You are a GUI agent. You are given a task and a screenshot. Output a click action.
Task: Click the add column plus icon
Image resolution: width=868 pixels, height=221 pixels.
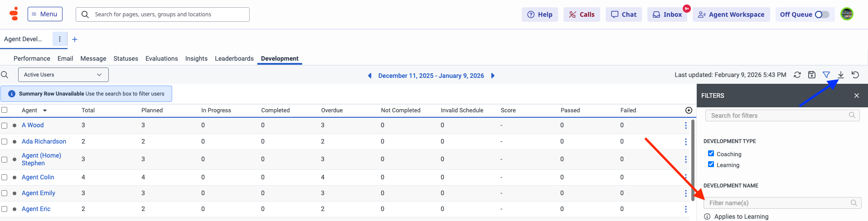[x=689, y=110]
